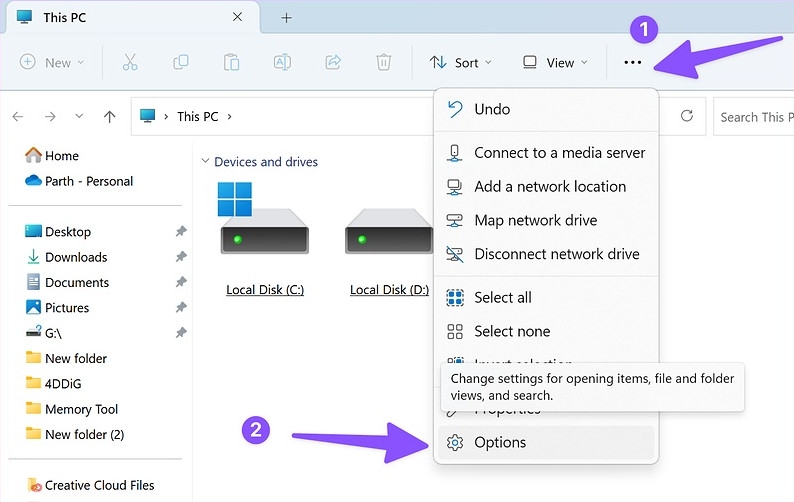The height and width of the screenshot is (502, 794).
Task: Open New folder in the sidebar
Action: tap(66, 358)
